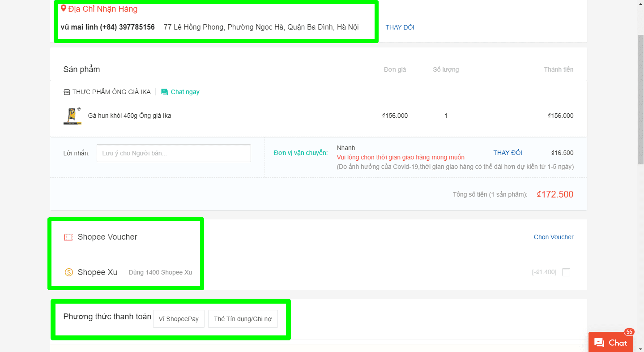Click the Shopee Voucher ticket icon
The height and width of the screenshot is (352, 644).
click(x=68, y=237)
